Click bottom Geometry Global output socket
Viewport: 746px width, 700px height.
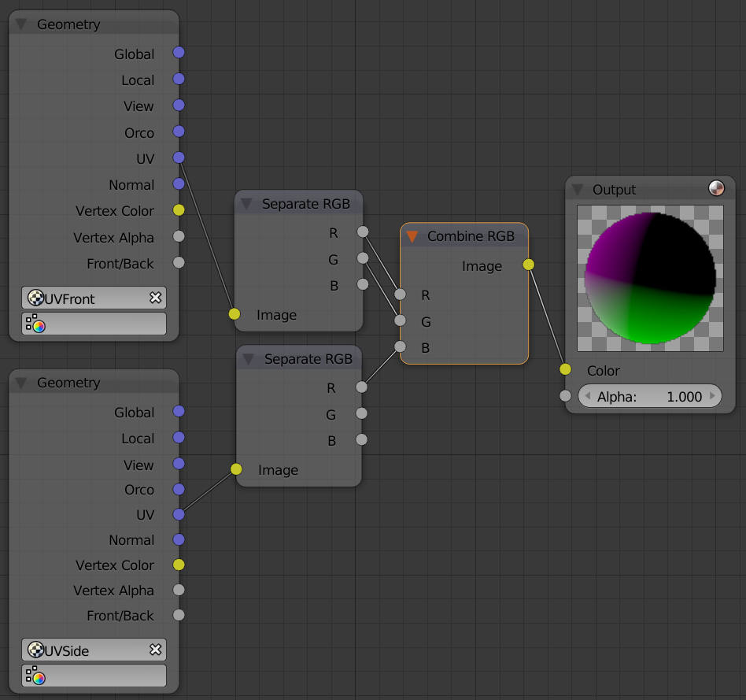[179, 411]
